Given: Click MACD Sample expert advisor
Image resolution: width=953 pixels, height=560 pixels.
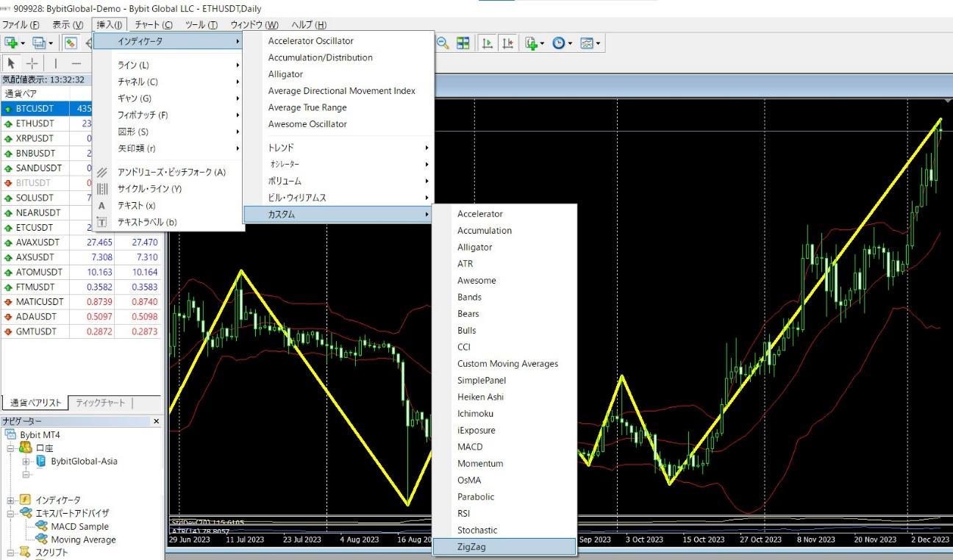Looking at the screenshot, I should 79,527.
